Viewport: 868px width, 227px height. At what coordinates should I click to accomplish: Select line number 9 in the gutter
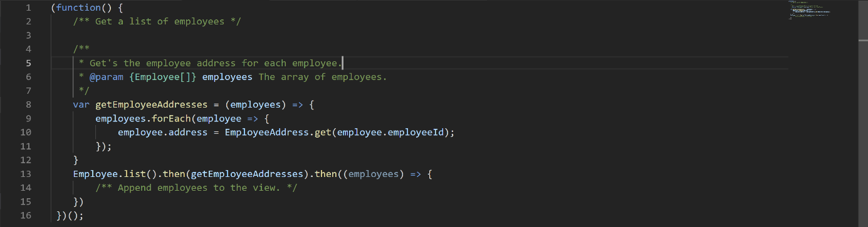tap(28, 118)
